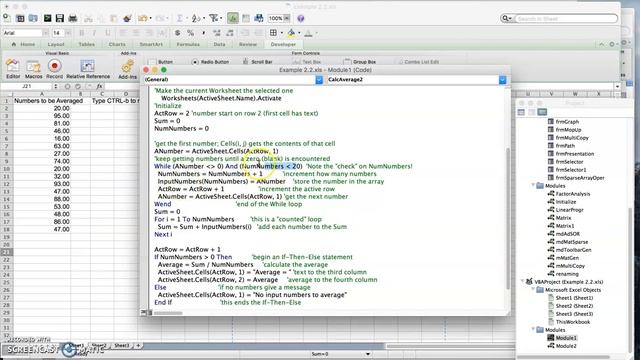The image size is (640, 360).
Task: Click cell A2 containing 20.00
Action: (x=42, y=108)
